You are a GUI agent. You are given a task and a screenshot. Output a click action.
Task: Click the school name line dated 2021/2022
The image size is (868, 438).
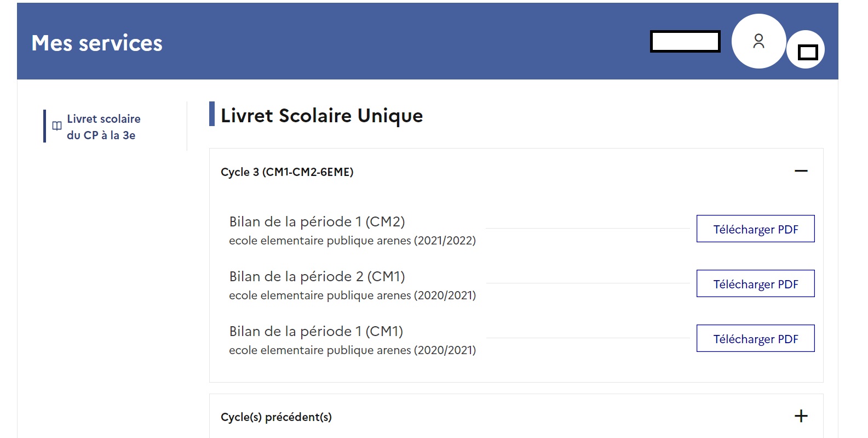(x=352, y=241)
